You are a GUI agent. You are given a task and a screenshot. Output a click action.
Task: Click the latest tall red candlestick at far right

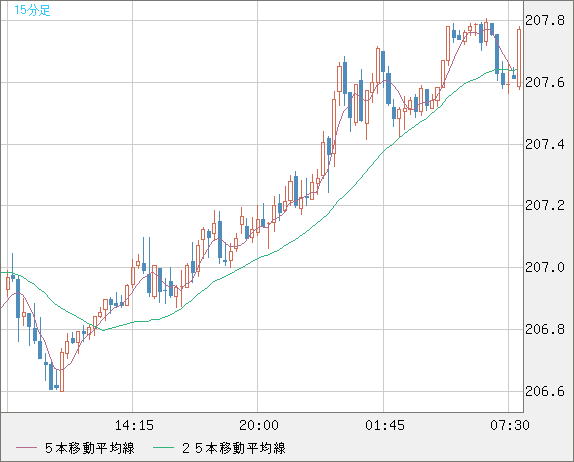pos(519,58)
